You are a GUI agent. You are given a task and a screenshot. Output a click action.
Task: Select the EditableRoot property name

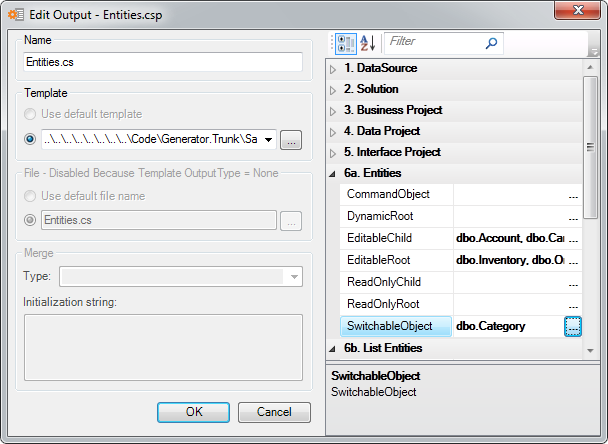[x=396, y=260]
